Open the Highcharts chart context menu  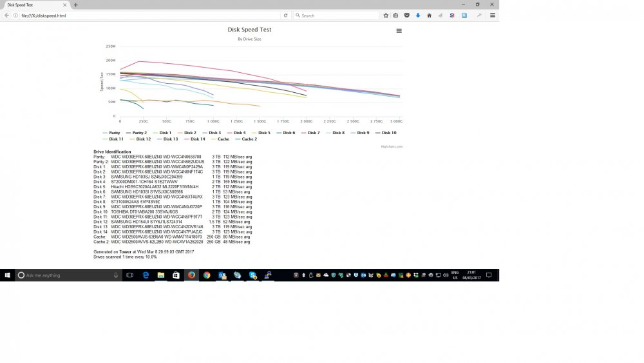399,31
